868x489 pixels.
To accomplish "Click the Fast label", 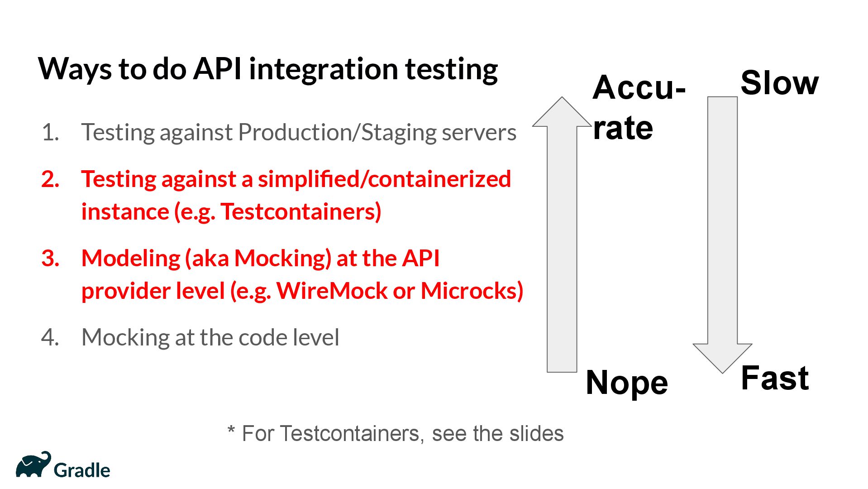I will [x=775, y=378].
